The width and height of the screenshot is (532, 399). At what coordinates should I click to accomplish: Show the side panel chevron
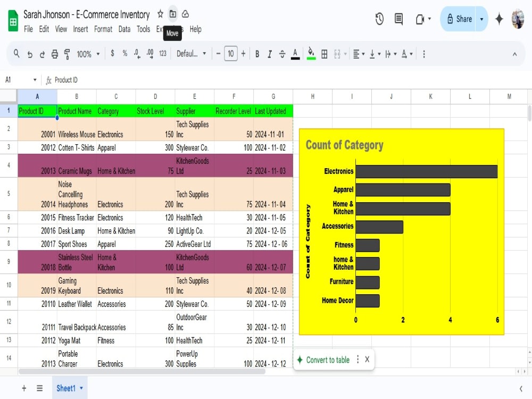[521, 388]
